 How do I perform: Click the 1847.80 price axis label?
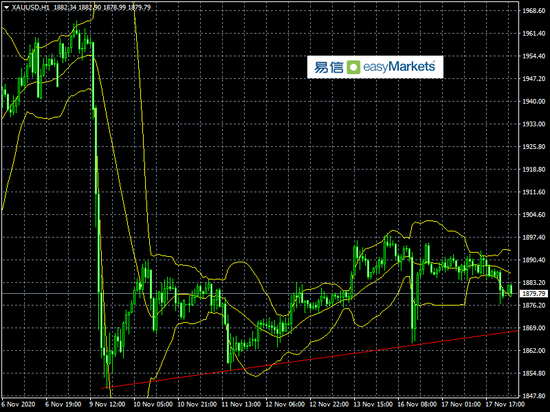534,396
